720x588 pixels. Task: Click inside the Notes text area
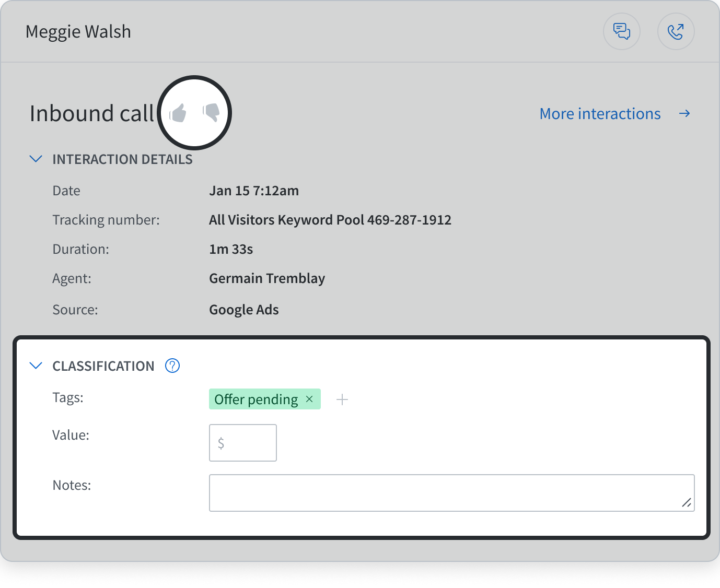(452, 492)
